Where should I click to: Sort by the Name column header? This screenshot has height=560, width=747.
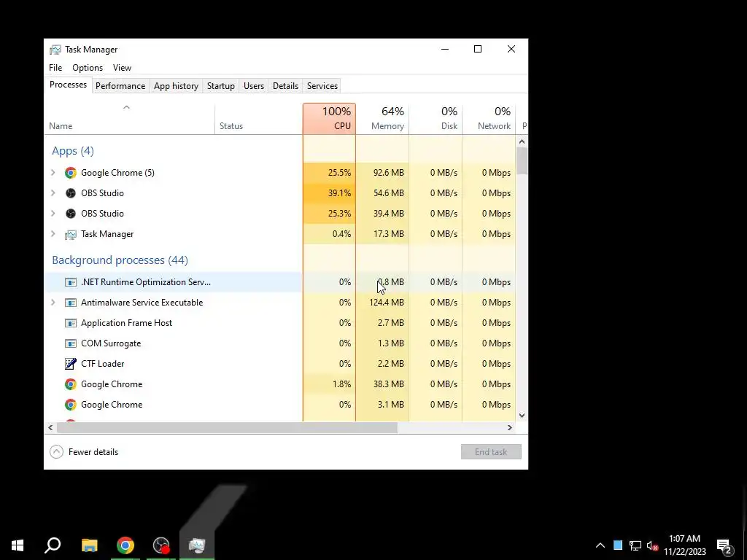click(130, 119)
